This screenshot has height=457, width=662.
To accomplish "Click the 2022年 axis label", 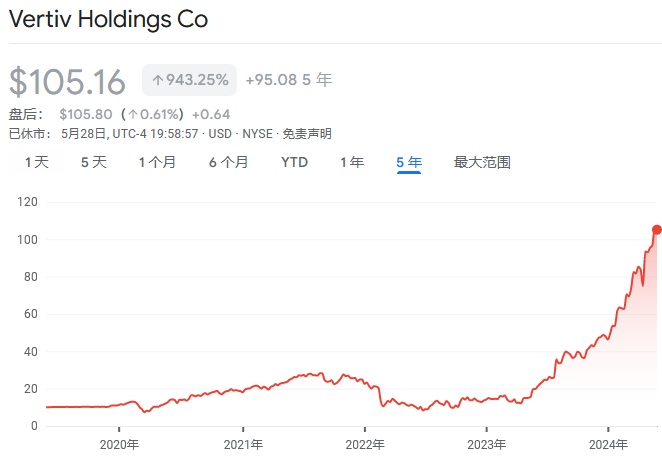I will click(x=365, y=445).
